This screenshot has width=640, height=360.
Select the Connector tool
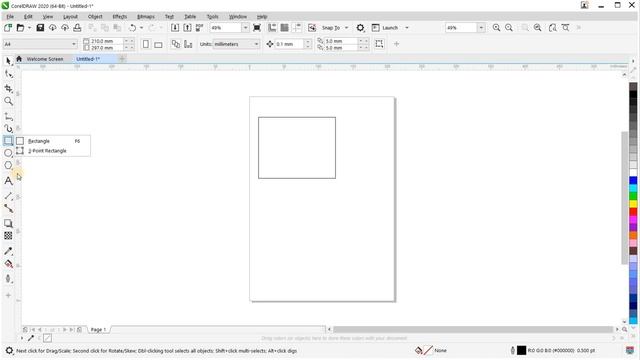click(x=8, y=209)
